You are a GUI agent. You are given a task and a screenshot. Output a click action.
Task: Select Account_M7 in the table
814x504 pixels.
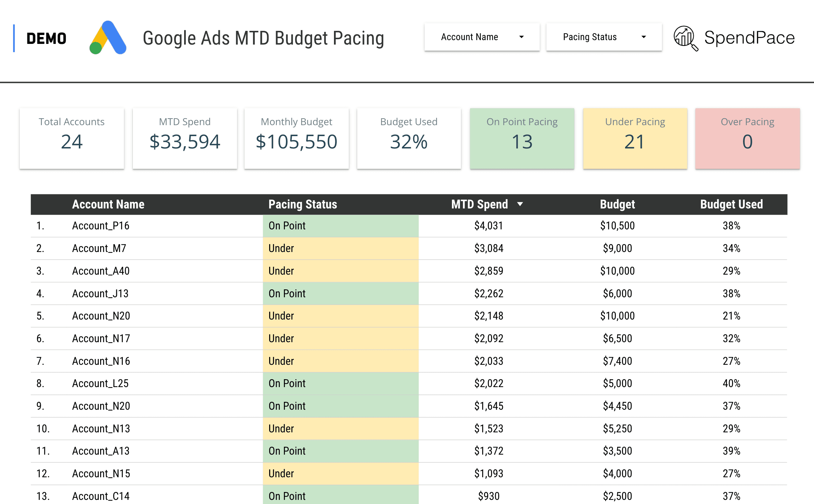[99, 248]
